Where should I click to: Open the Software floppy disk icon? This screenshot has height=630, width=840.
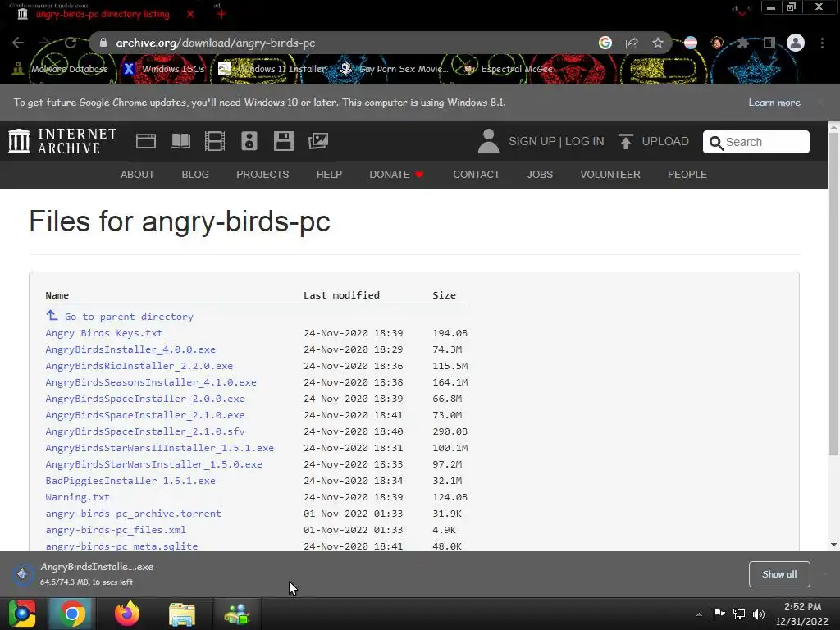tap(283, 141)
